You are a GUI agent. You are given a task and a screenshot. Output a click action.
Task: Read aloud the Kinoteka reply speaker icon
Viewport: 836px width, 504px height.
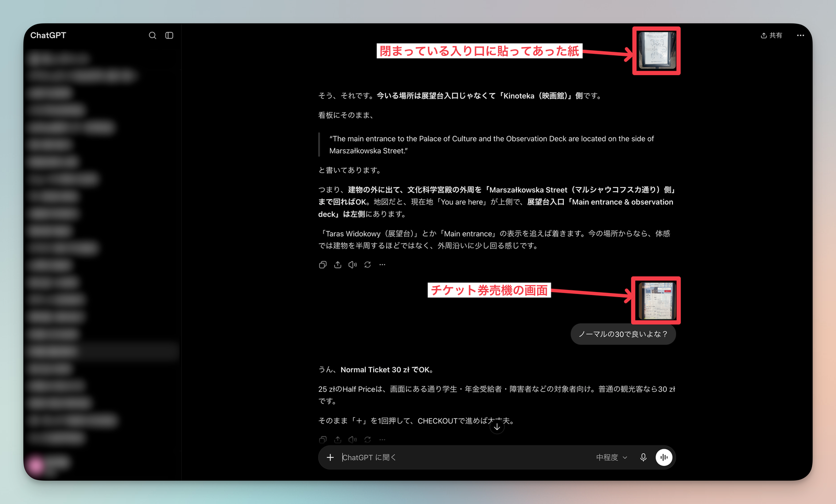[353, 265]
